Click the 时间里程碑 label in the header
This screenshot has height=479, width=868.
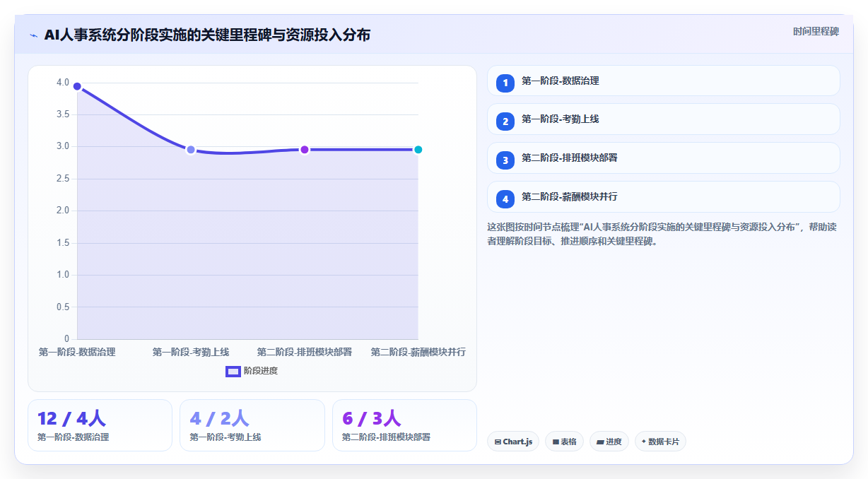pos(816,32)
